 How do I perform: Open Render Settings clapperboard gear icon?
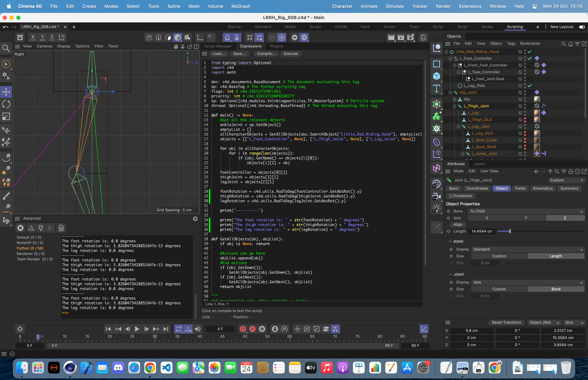[410, 37]
